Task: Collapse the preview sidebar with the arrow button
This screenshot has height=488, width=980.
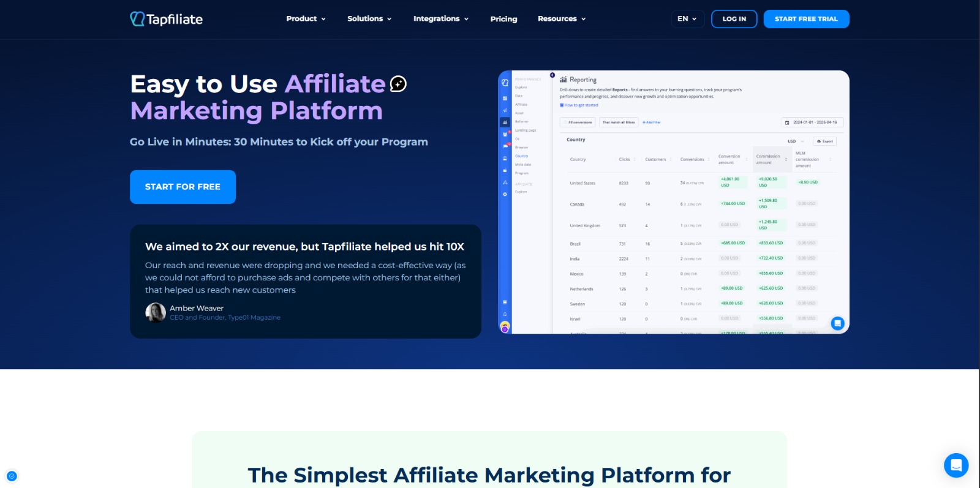Action: click(x=552, y=75)
